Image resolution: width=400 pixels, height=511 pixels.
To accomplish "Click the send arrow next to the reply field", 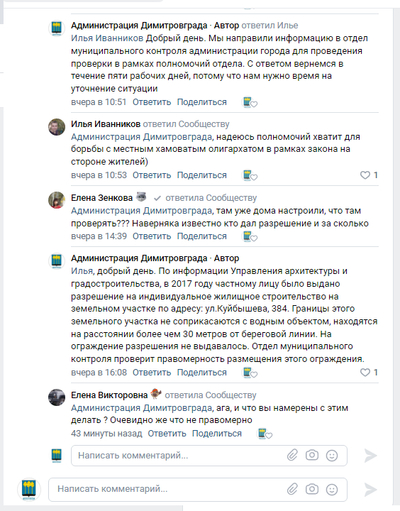I will point(370,455).
